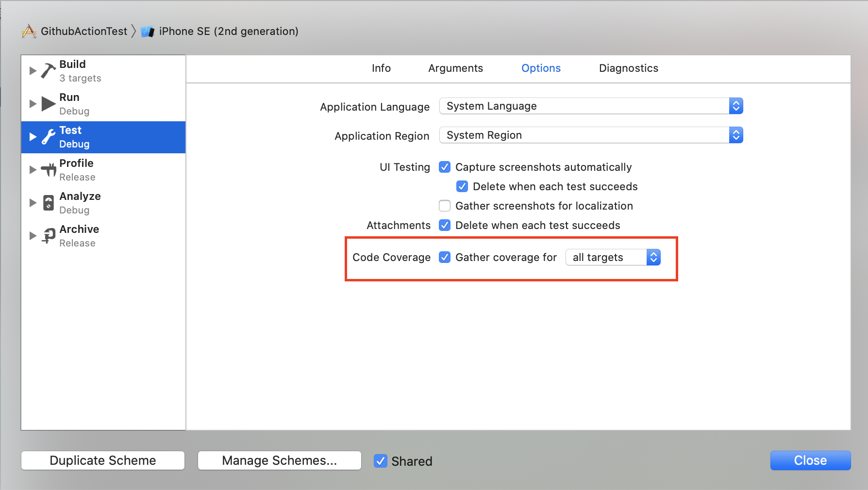
Task: Toggle Gather coverage for checkbox
Action: 445,258
